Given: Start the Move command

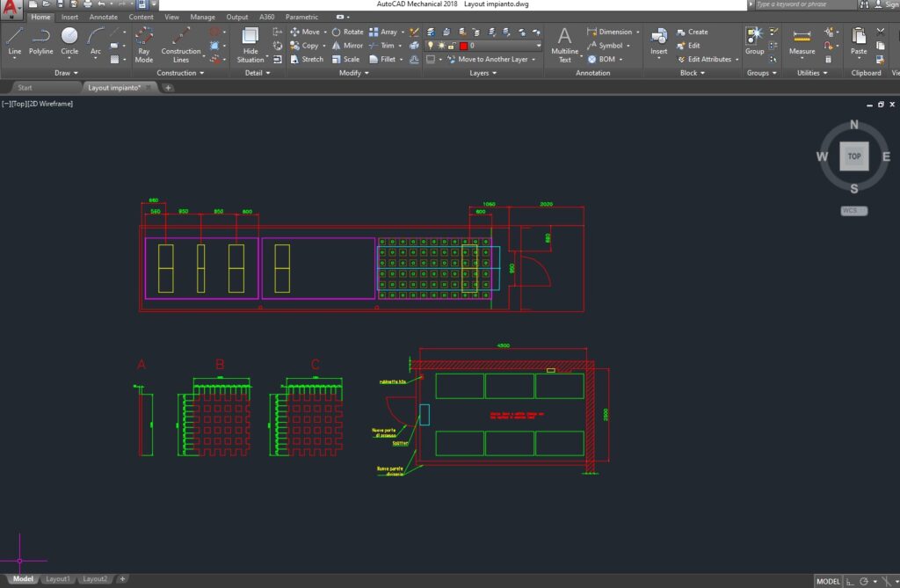Looking at the screenshot, I should click(305, 33).
